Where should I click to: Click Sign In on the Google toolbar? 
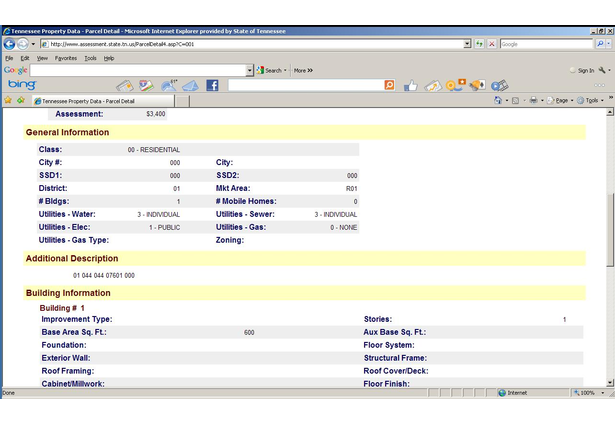tap(582, 71)
